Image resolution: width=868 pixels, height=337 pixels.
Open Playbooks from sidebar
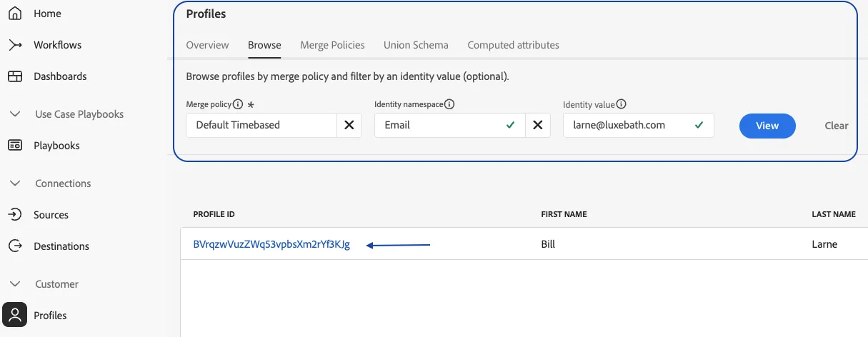point(56,146)
